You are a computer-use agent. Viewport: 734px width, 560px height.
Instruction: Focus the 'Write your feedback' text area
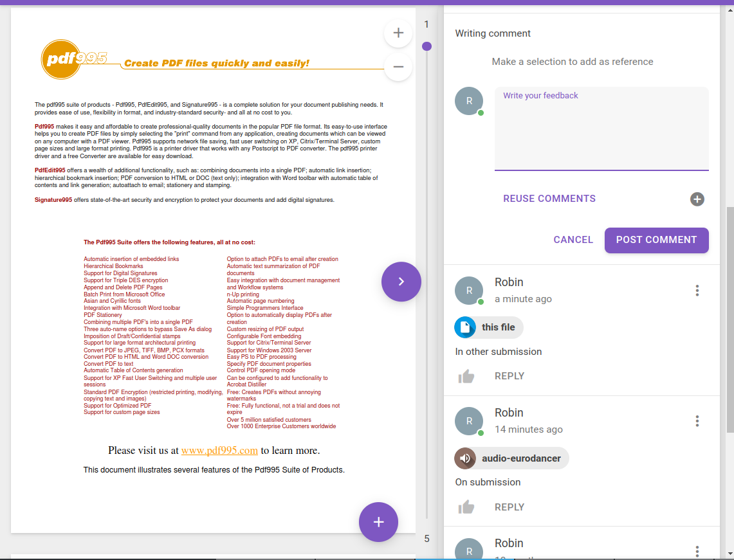click(601, 129)
